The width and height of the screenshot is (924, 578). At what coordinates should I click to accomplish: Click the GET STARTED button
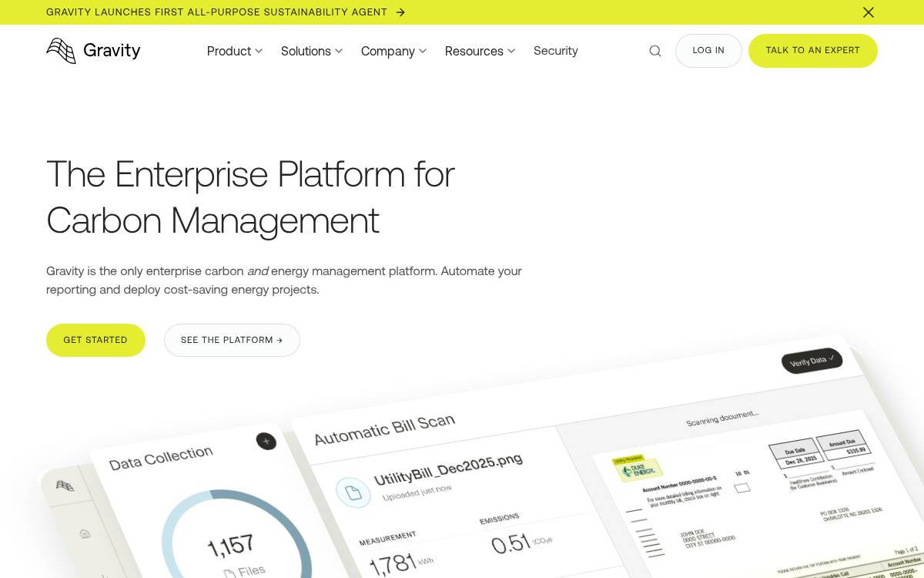[x=95, y=340]
